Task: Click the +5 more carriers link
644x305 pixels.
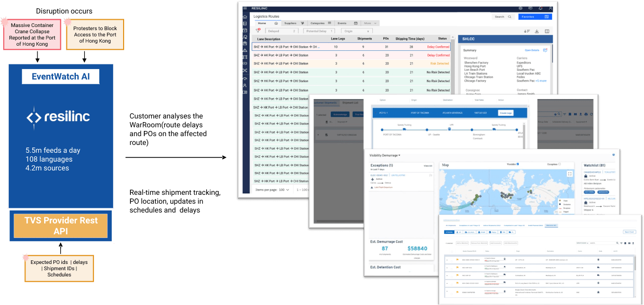Action: pyautogui.click(x=541, y=81)
